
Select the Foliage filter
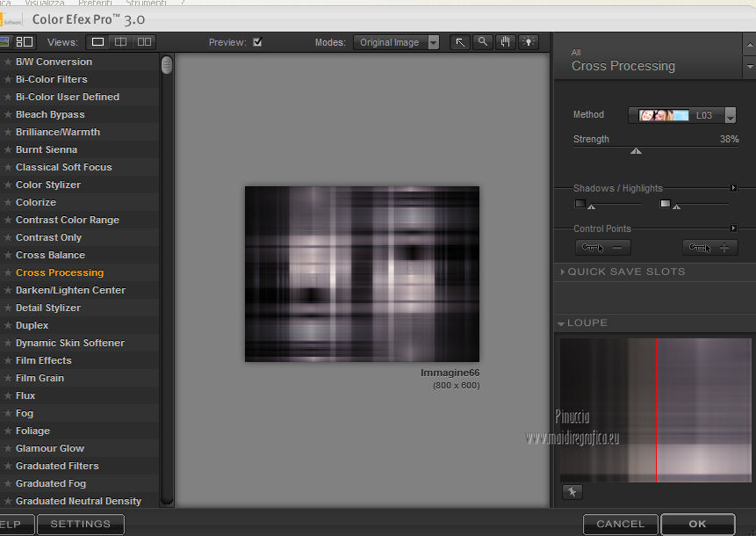coord(32,431)
